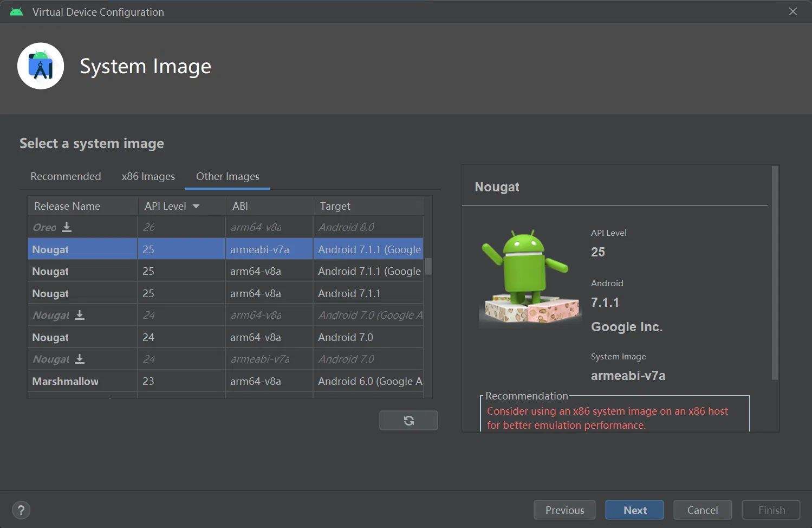Screen dimensions: 812x528
Task: Click the details panel vertical scrollbar
Action: click(x=775, y=273)
